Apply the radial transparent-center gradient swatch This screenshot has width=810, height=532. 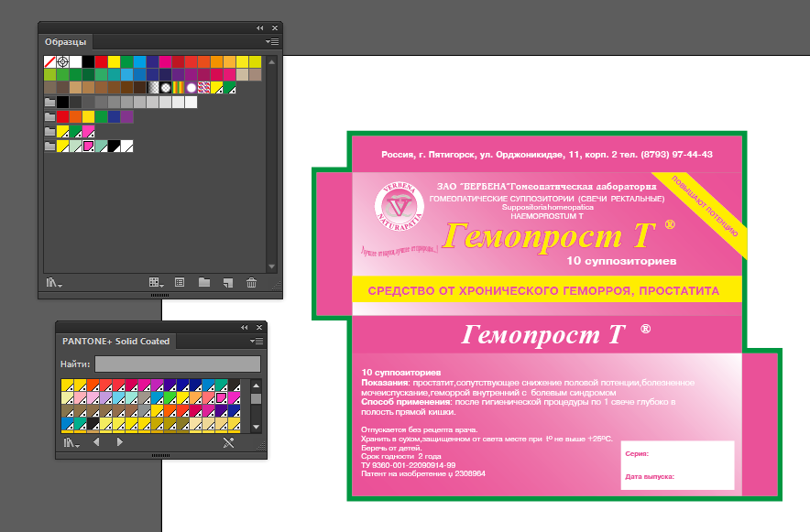(x=165, y=88)
